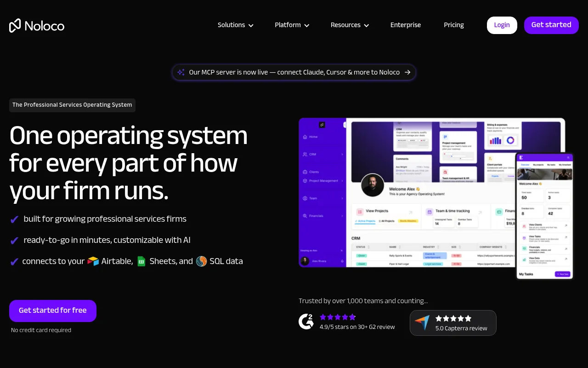Click the Total tasks 50 card on mobile
The image size is (588, 368).
point(531,195)
